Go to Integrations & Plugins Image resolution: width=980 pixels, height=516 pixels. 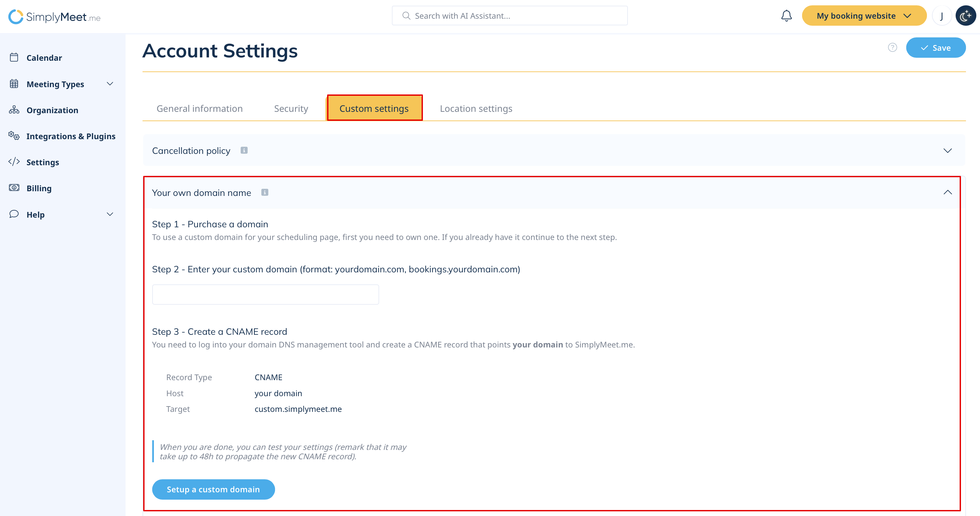pos(71,136)
